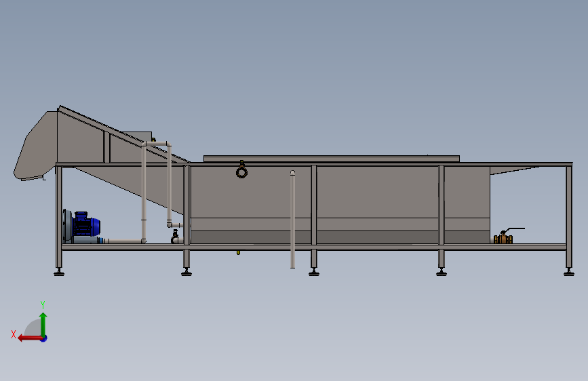This screenshot has width=588, height=381.
Task: Select the curved discharge hood at the conveyor end
Action: click(35, 146)
